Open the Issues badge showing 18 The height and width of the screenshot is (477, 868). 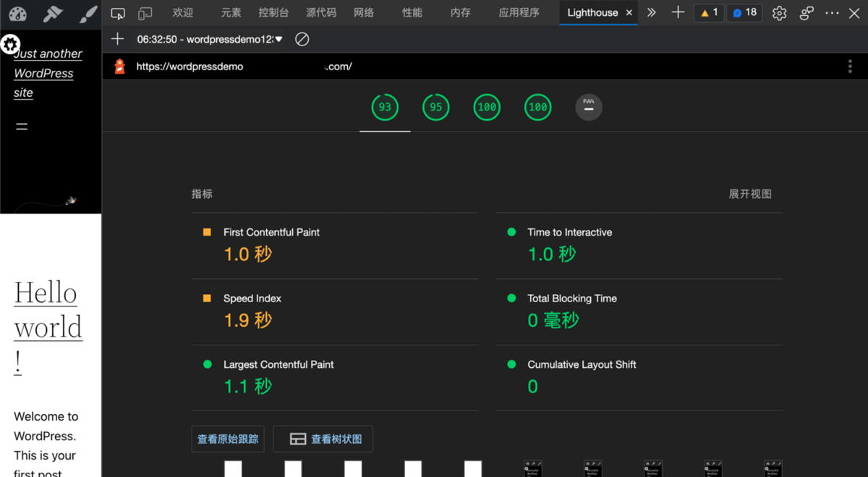[744, 12]
